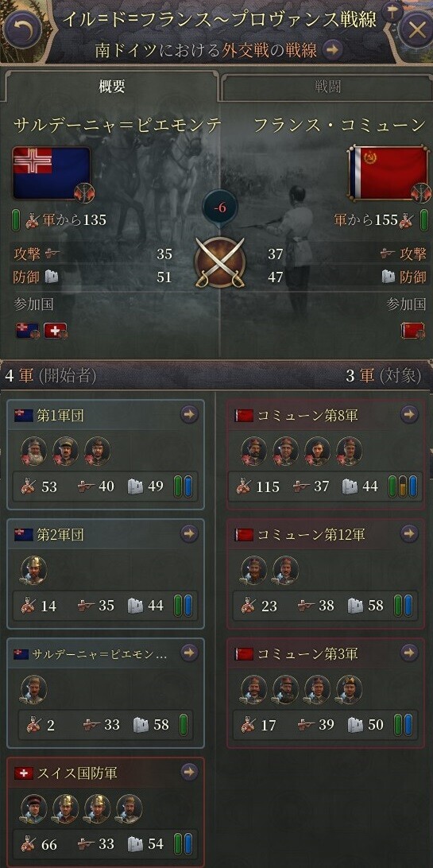433x868 pixels.
Task: Click the crossed swords advantage icon
Action: click(x=219, y=262)
